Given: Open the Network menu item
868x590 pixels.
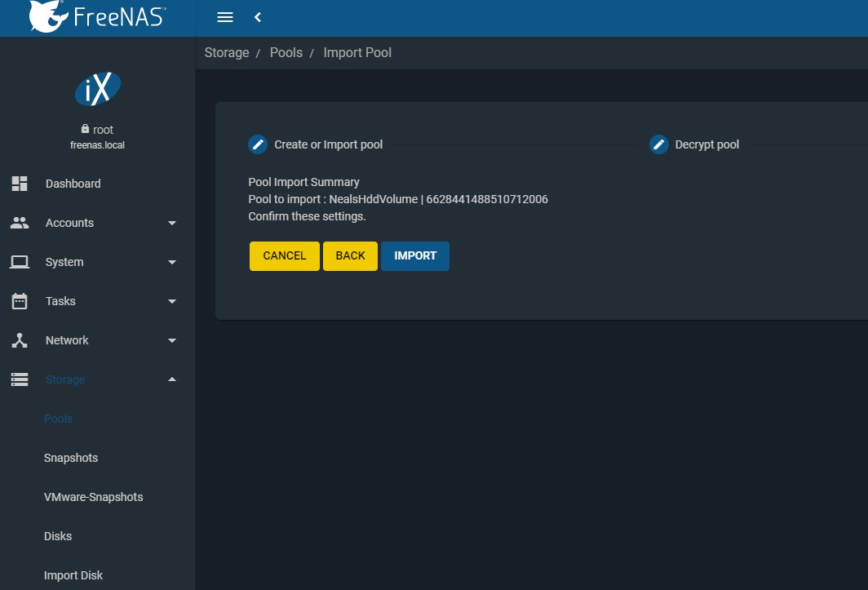Looking at the screenshot, I should (97, 340).
